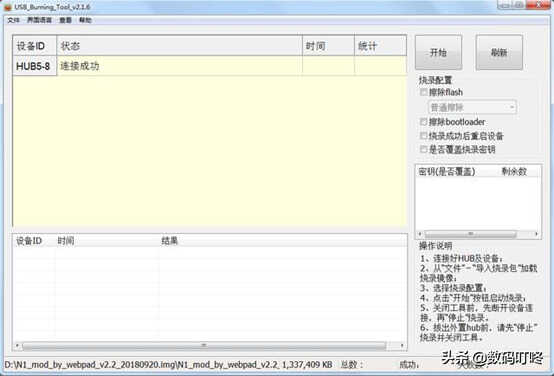Enable the 擦除flash checkbox
554x376 pixels.
(x=423, y=92)
